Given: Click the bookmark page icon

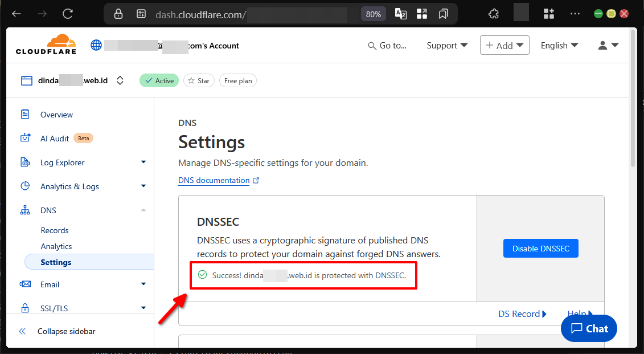Looking at the screenshot, I should click(443, 14).
